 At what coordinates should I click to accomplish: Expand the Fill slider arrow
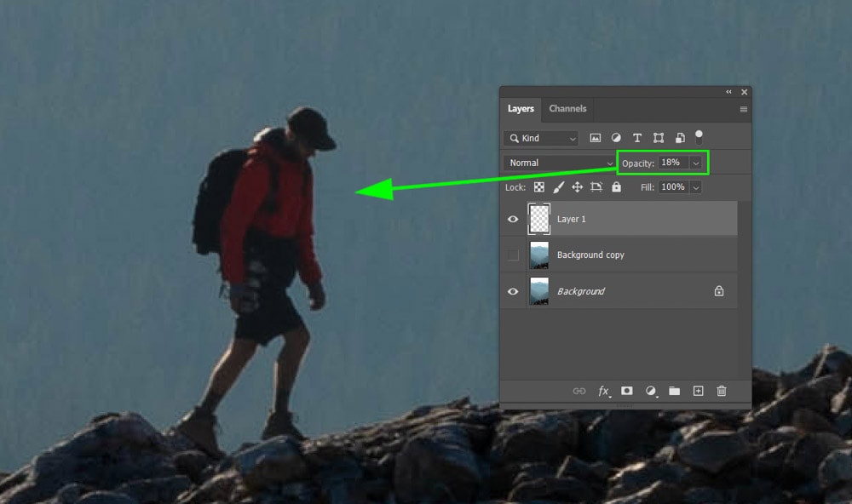pos(696,187)
